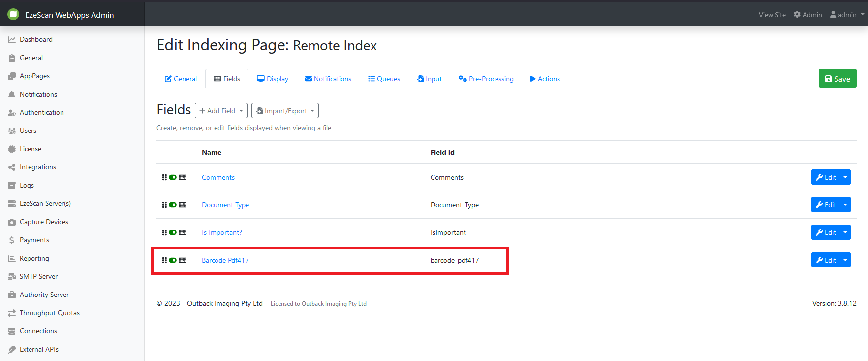Click the EzeScan WebApps logo icon
This screenshot has height=361, width=868.
[13, 14]
